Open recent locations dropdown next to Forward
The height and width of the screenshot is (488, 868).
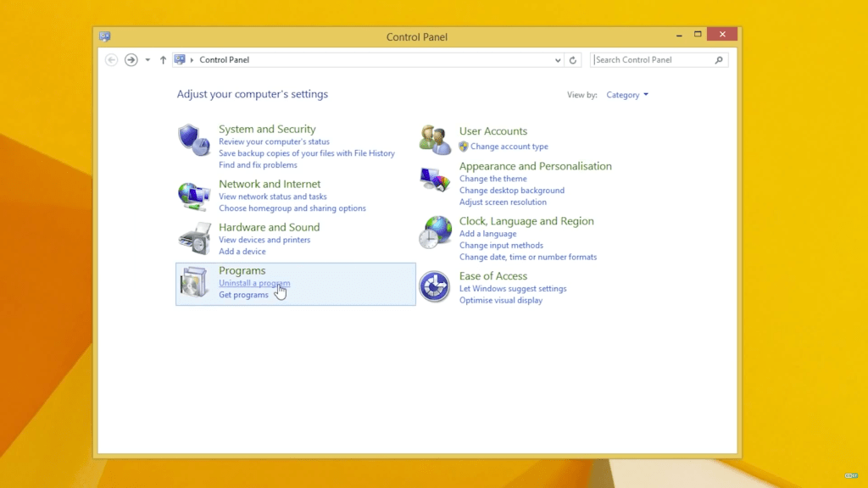click(x=147, y=60)
